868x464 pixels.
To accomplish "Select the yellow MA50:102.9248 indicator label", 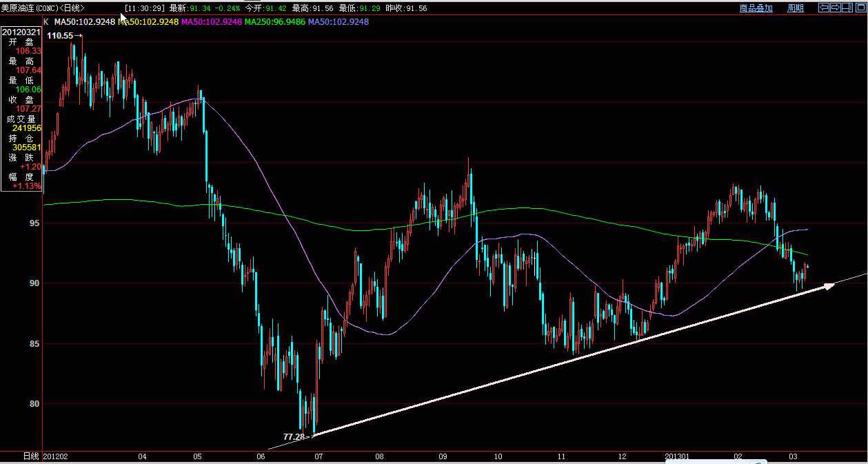I will [x=148, y=22].
